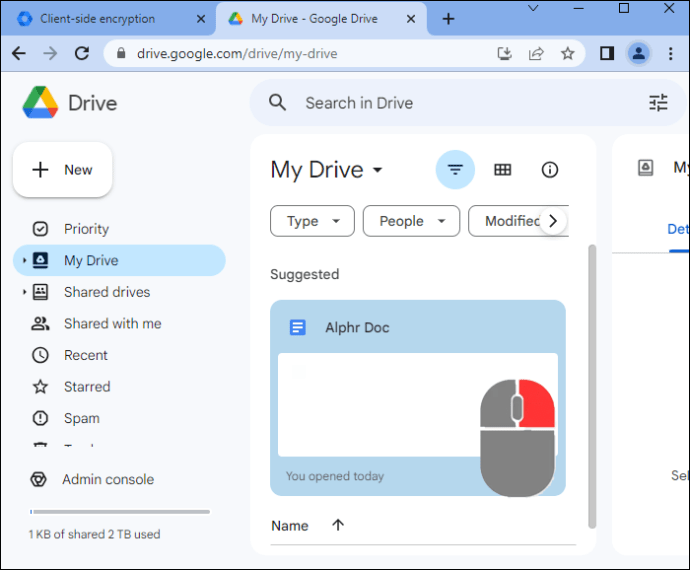Reverse sort direction arrow next to Name
The width and height of the screenshot is (690, 570).
coord(338,525)
